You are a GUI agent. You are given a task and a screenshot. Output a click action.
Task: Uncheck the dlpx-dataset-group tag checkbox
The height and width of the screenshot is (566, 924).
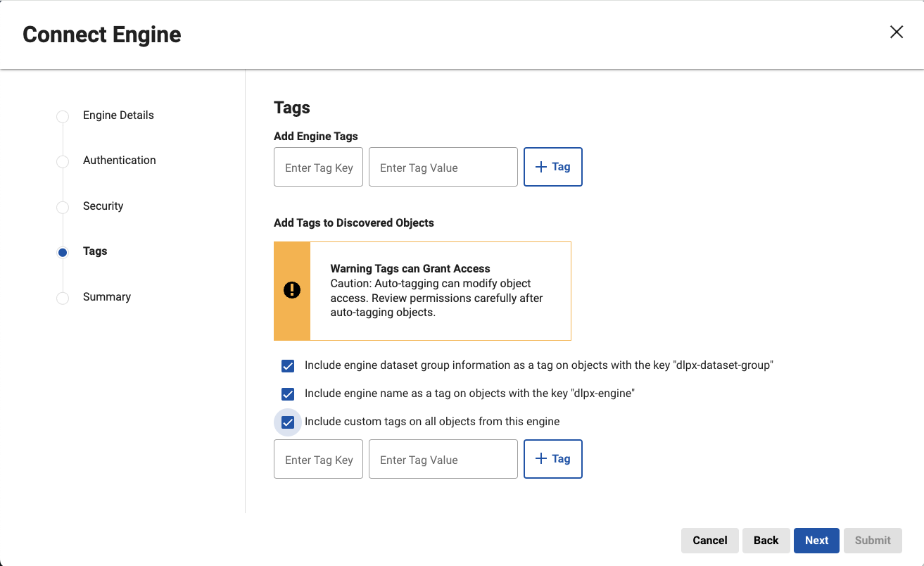click(x=288, y=366)
